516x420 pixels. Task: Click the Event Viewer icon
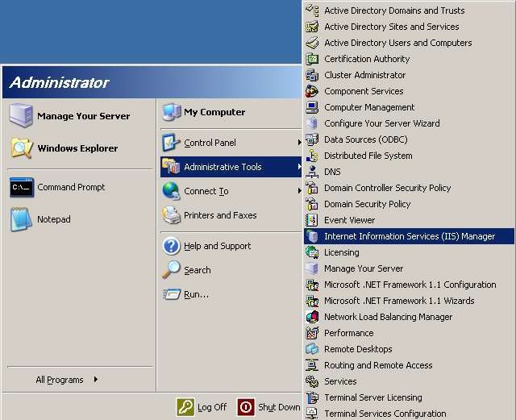(x=312, y=220)
